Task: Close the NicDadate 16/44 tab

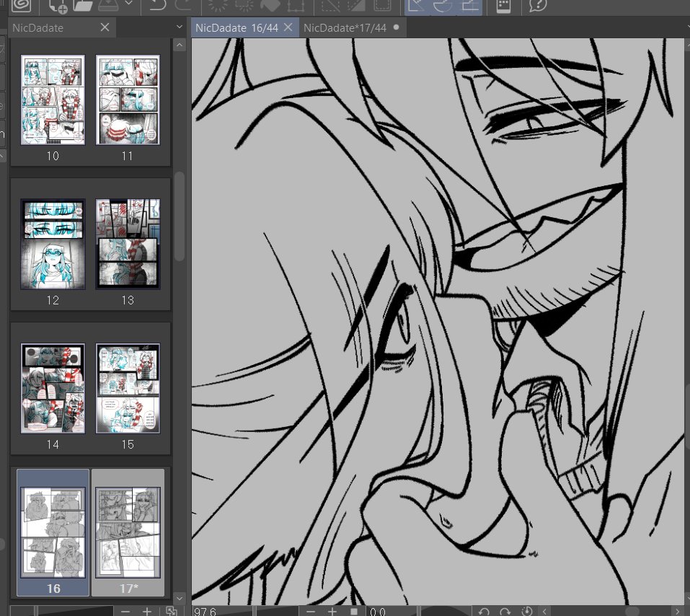Action: tap(288, 27)
